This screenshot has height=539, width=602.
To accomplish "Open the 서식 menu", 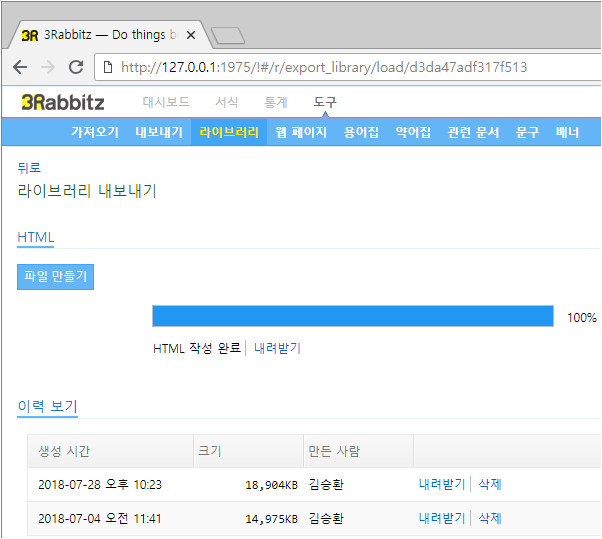I will [227, 102].
